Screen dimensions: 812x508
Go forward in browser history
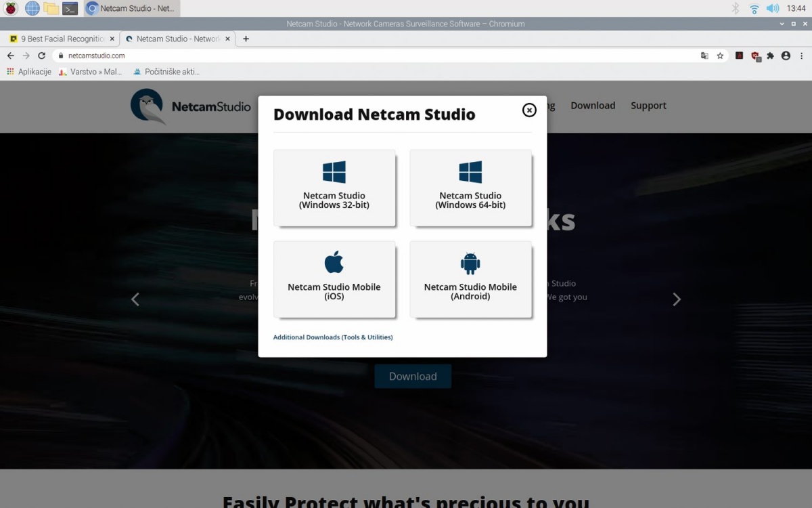[x=26, y=56]
